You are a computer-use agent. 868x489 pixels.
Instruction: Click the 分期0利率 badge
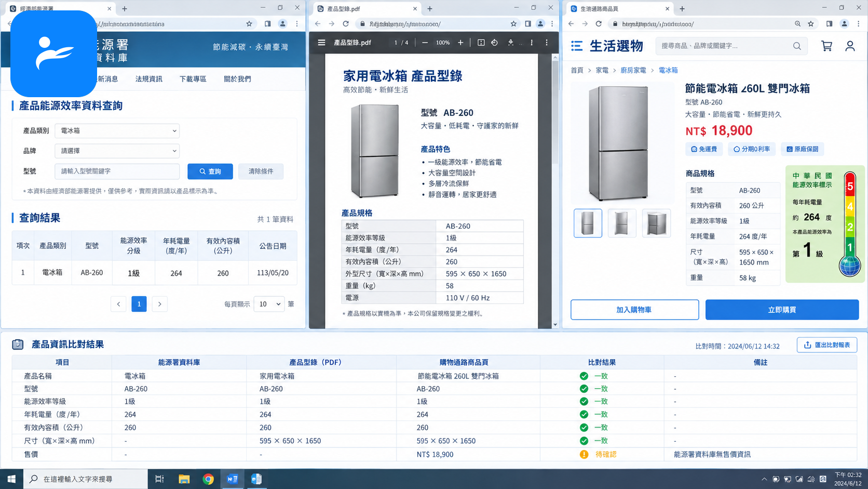point(752,149)
